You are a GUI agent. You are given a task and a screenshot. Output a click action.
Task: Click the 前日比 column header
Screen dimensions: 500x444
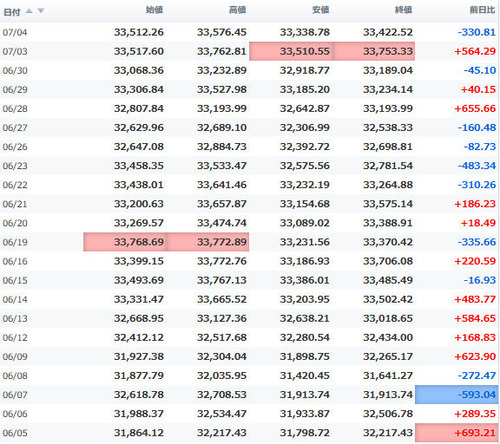(x=482, y=10)
